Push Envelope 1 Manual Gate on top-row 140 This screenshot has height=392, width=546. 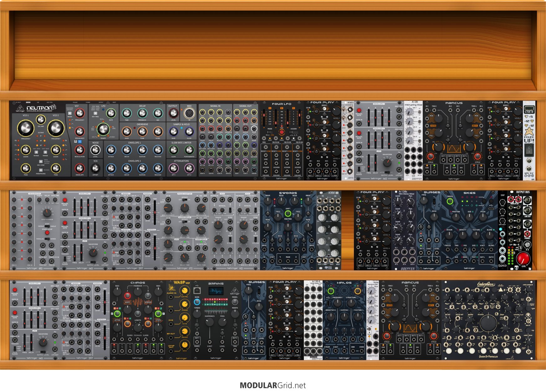(x=359, y=110)
